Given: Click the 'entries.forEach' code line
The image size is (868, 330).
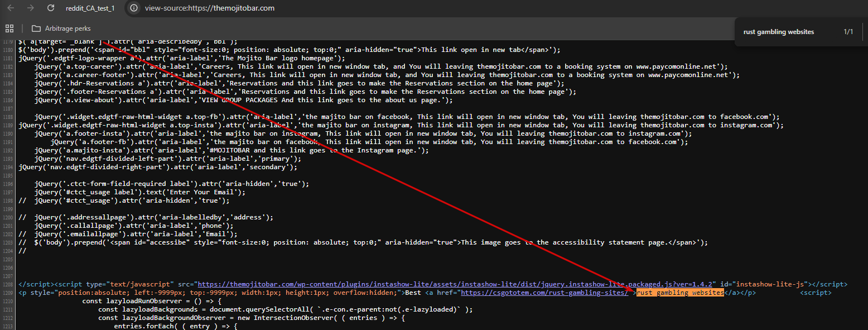Looking at the screenshot, I should (x=176, y=326).
